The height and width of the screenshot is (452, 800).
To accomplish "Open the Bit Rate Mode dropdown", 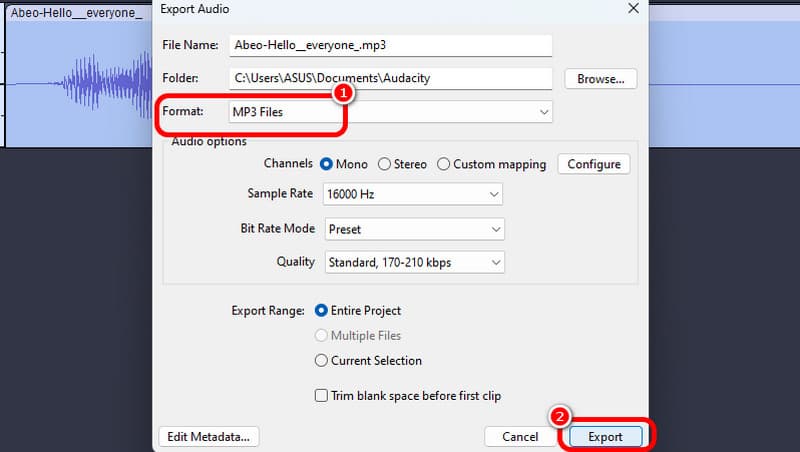I will [414, 229].
